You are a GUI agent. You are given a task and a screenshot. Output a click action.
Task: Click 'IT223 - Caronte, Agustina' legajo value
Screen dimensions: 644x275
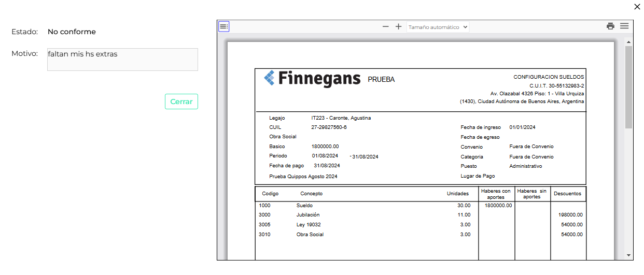341,118
